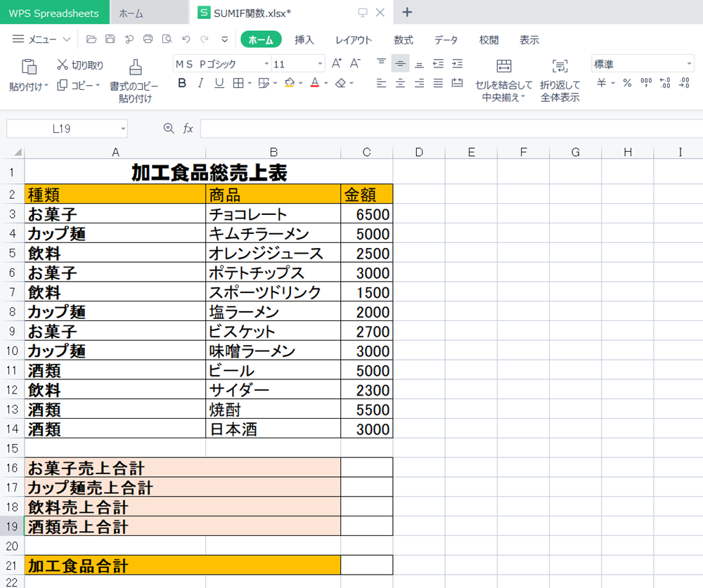Click the distributed alignment icon
Screen dimensions: 703x588
click(458, 83)
